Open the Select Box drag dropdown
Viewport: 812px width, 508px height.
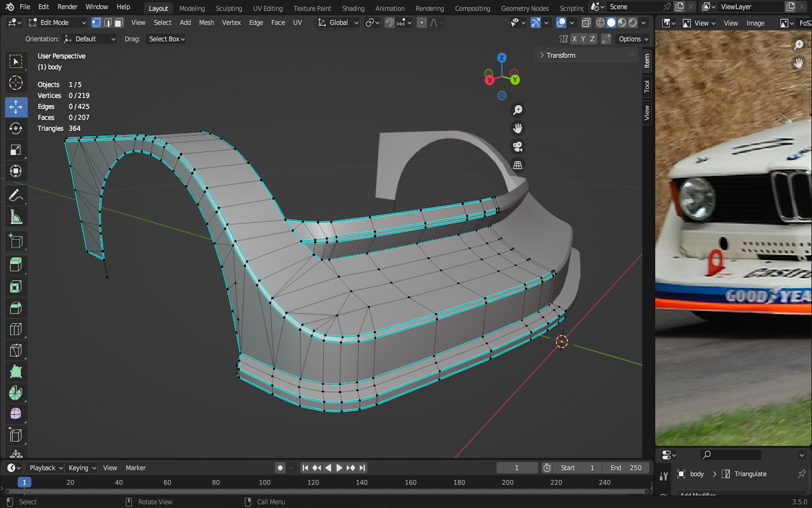pyautogui.click(x=166, y=39)
